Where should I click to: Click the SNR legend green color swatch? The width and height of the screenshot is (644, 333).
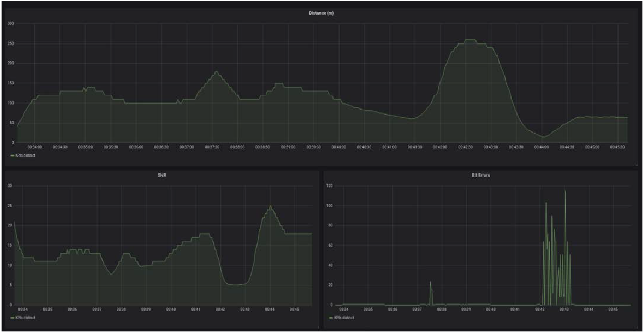pyautogui.click(x=12, y=317)
